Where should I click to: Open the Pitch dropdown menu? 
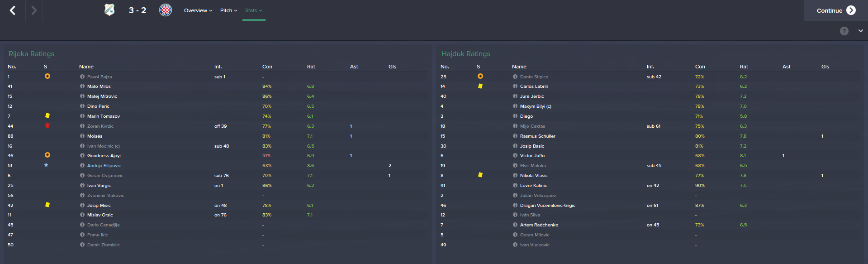pyautogui.click(x=228, y=10)
